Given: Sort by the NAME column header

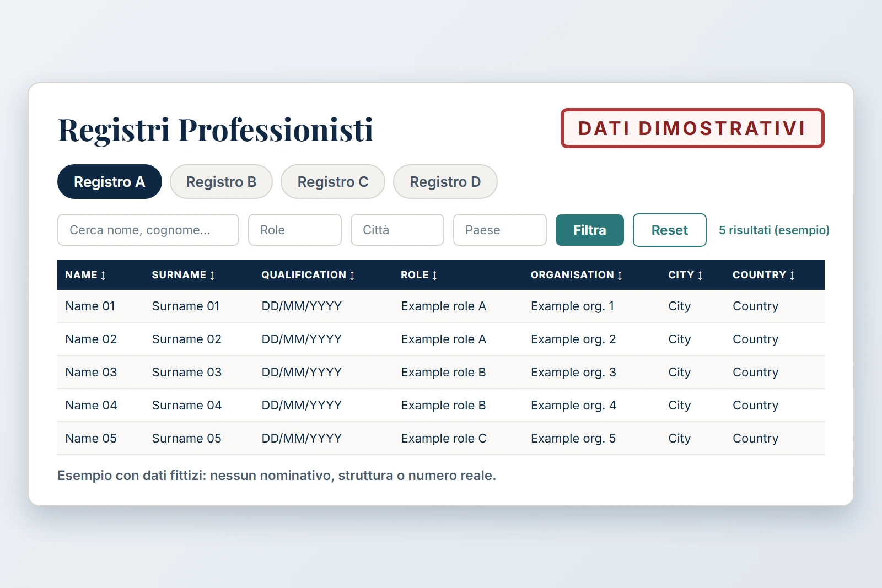Looking at the screenshot, I should tap(85, 275).
